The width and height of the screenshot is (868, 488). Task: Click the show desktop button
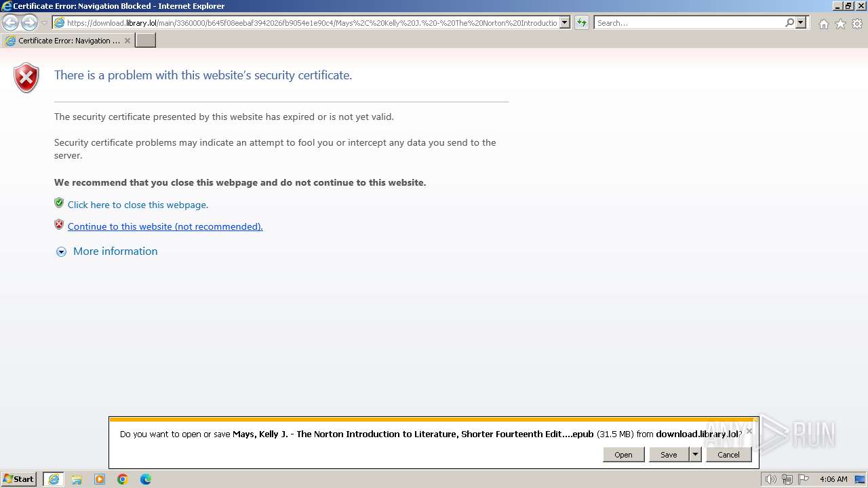pos(861,479)
